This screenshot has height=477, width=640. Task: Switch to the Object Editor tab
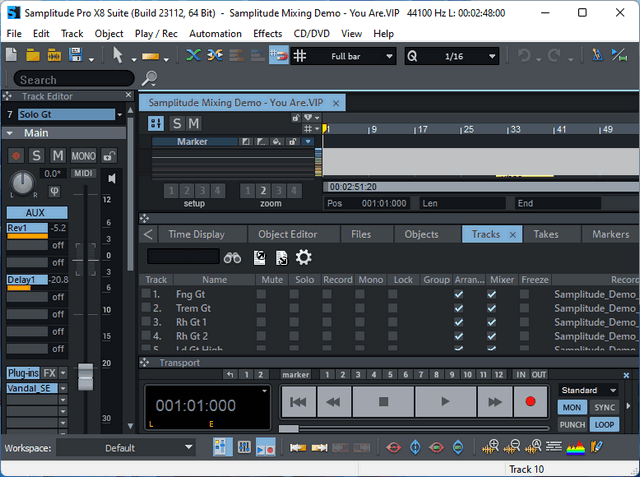click(x=287, y=234)
